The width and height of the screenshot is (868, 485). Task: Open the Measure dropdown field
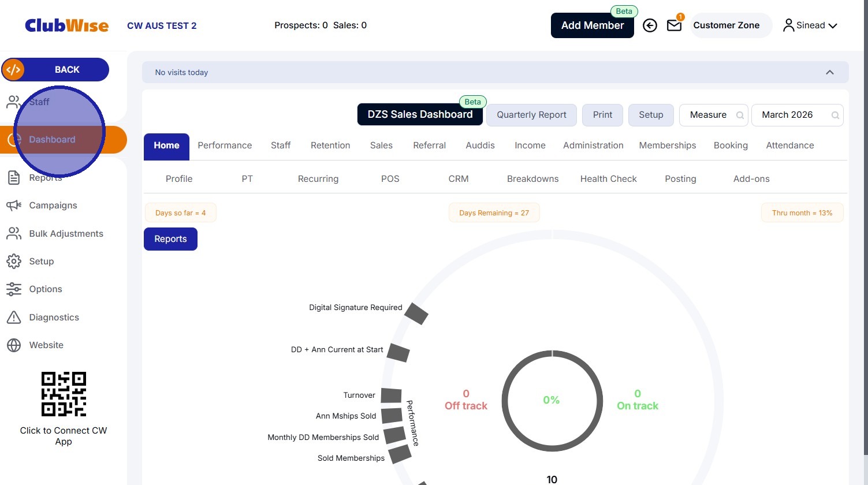[714, 115]
